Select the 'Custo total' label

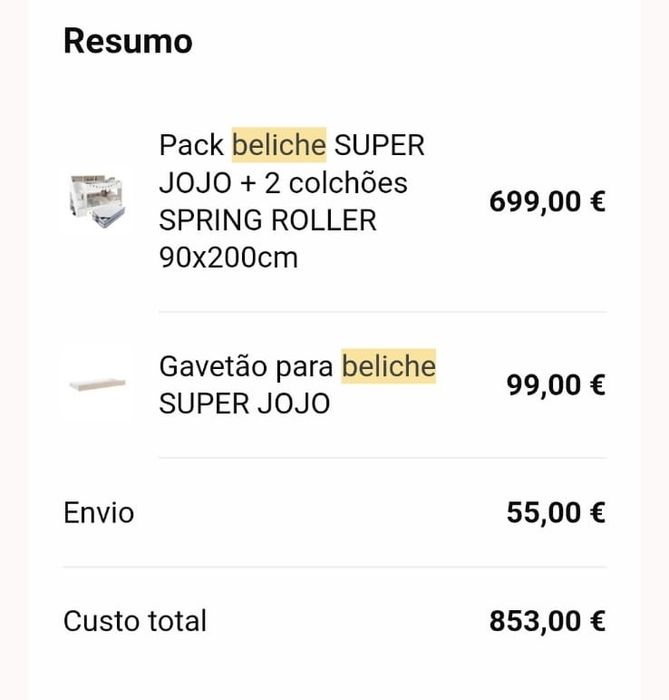(x=135, y=621)
